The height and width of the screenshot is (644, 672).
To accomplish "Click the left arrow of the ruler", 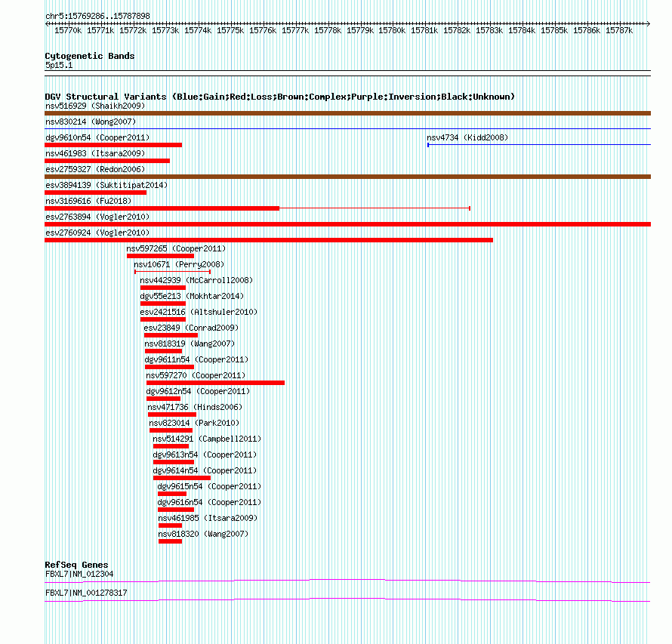I will (47, 23).
